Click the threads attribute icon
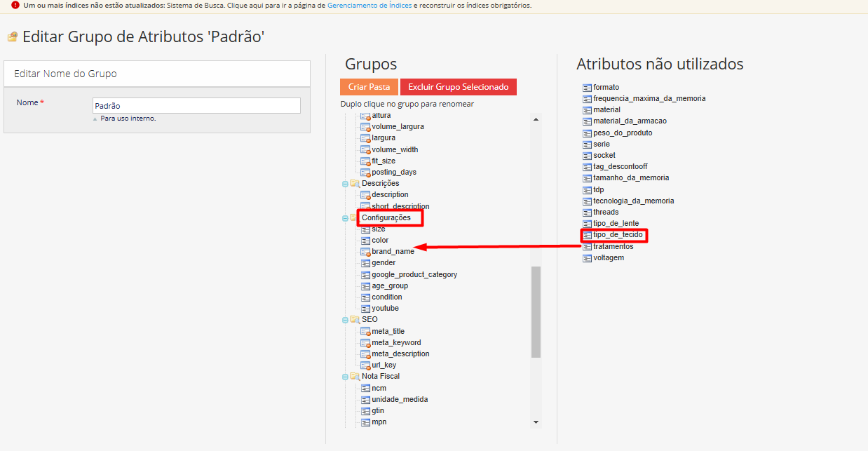 [x=587, y=213]
